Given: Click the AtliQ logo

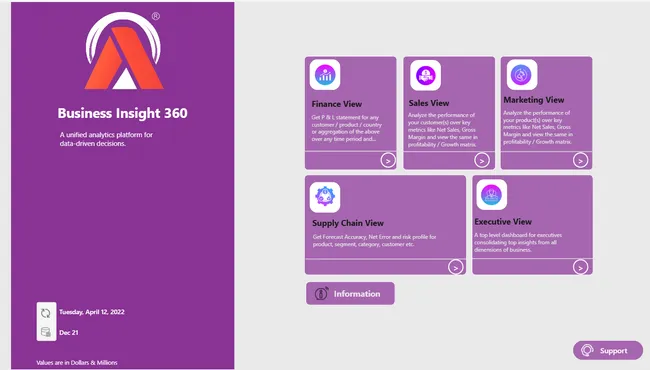Looking at the screenshot, I should tap(123, 51).
